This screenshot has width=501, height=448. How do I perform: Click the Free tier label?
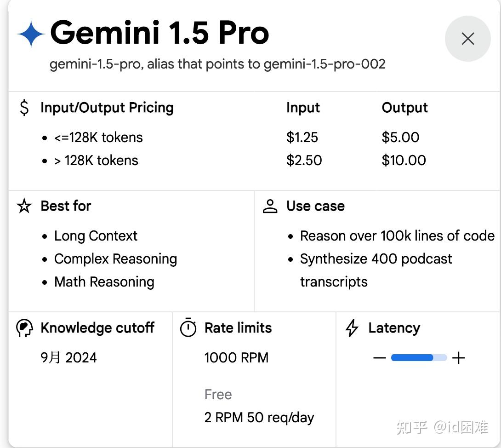(x=218, y=395)
